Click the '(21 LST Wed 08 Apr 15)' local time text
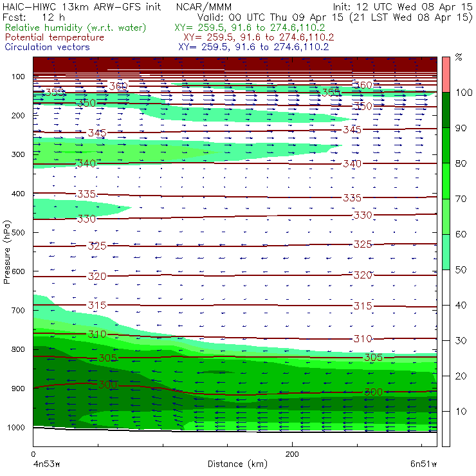The height and width of the screenshot is (476, 476). 411,17
